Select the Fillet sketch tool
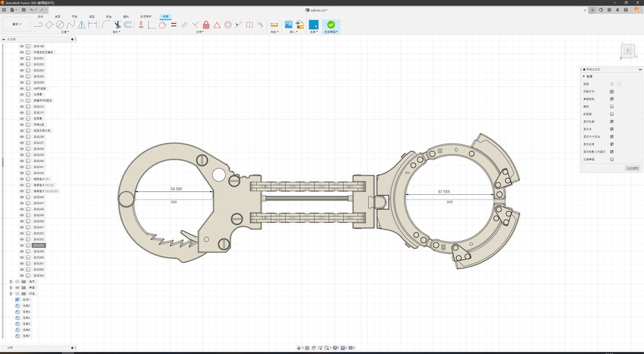The height and width of the screenshot is (354, 644). pos(106,25)
